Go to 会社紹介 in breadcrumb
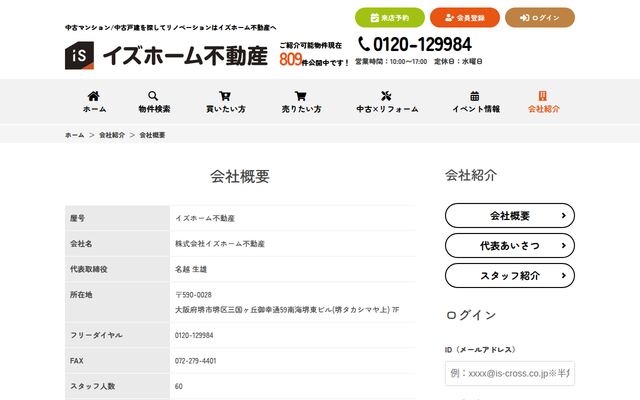 (x=112, y=135)
